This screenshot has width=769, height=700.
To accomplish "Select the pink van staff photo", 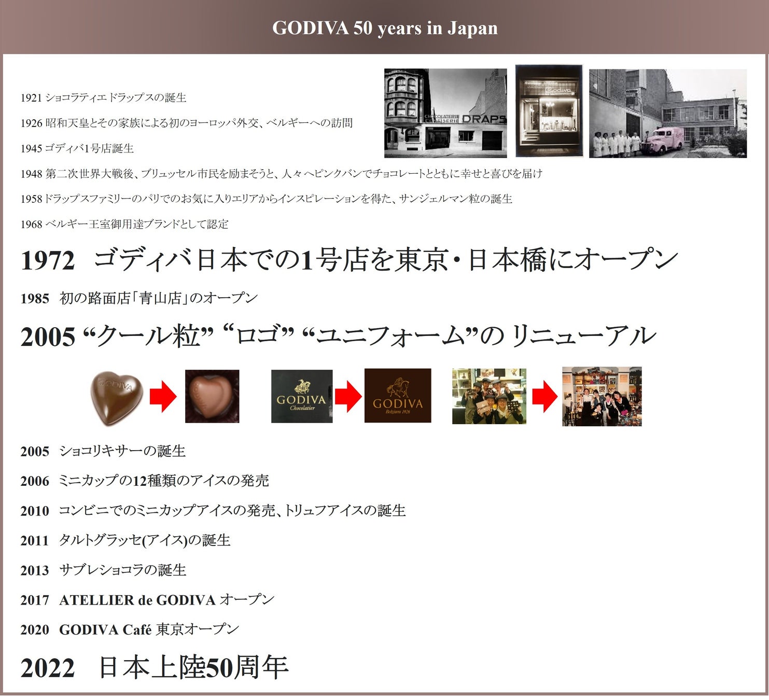I will click(x=668, y=113).
